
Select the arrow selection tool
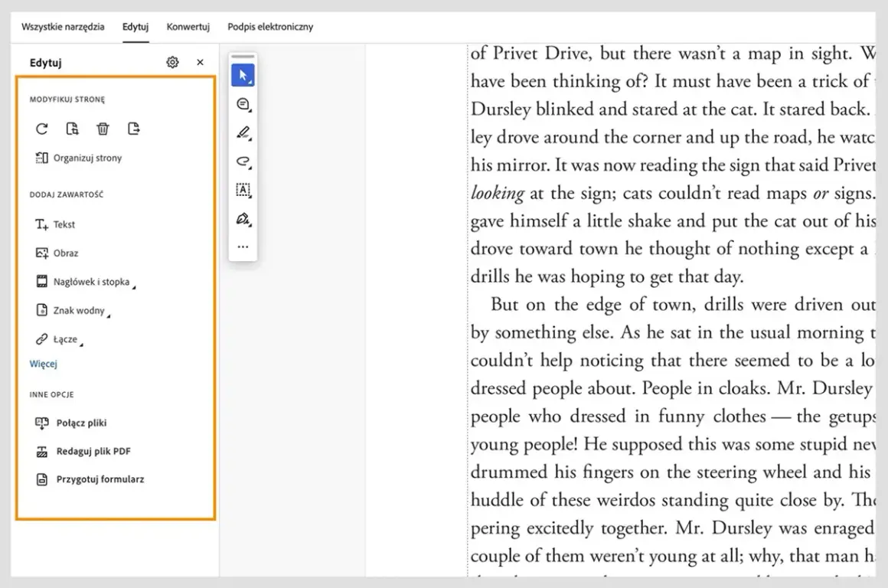tap(243, 75)
